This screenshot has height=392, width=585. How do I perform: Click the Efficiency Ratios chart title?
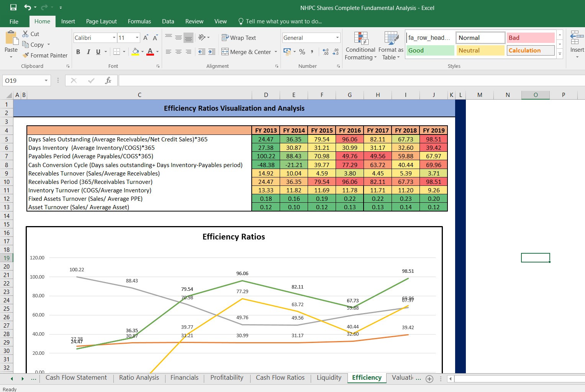[234, 237]
